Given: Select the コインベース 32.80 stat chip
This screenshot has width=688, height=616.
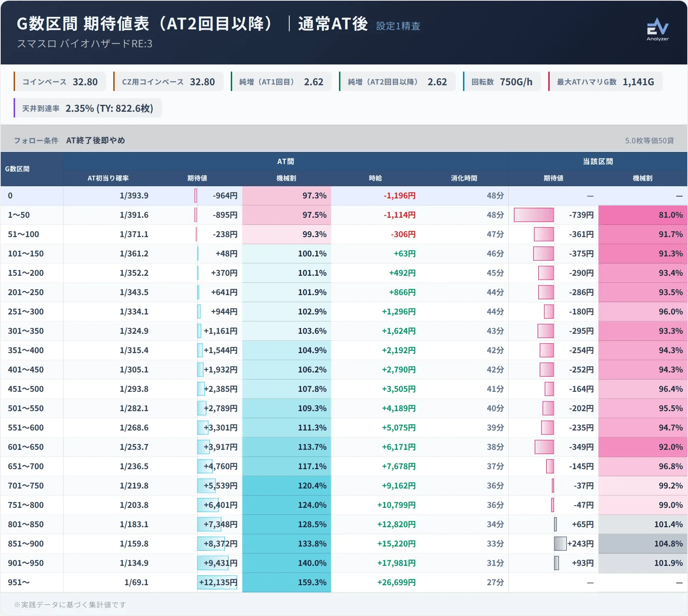Looking at the screenshot, I should coord(60,82).
